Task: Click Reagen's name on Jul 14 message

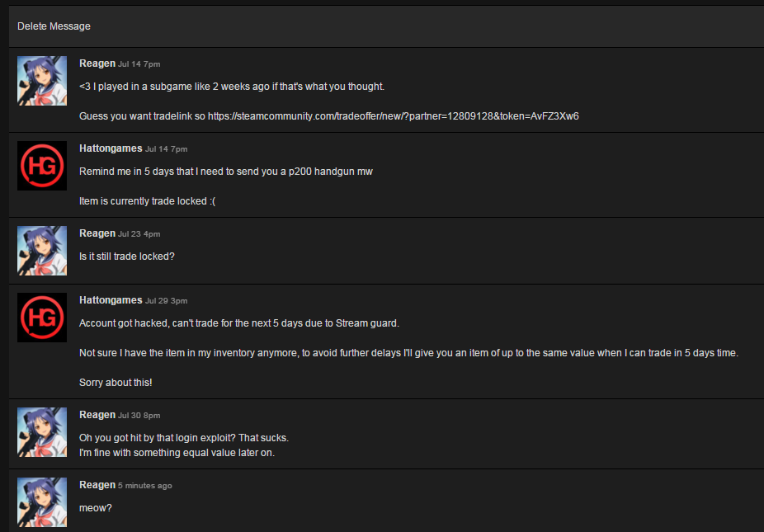Action: click(x=97, y=64)
